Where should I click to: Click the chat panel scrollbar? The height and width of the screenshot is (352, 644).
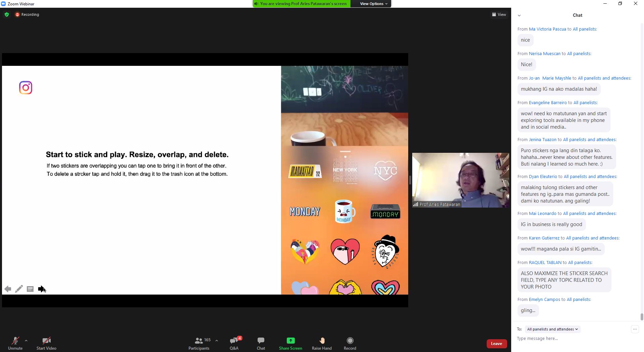(642, 317)
